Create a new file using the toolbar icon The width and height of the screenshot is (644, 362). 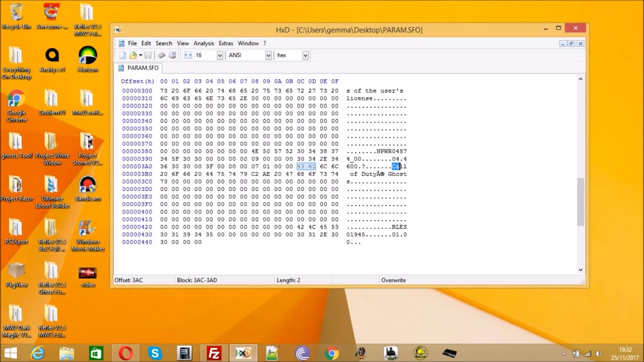click(x=122, y=55)
